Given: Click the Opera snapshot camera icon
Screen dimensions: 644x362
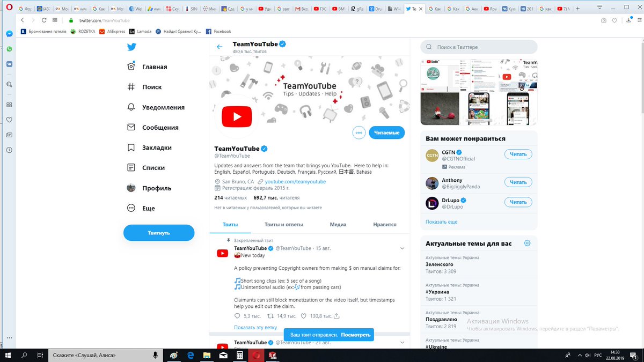Looking at the screenshot, I should (604, 20).
